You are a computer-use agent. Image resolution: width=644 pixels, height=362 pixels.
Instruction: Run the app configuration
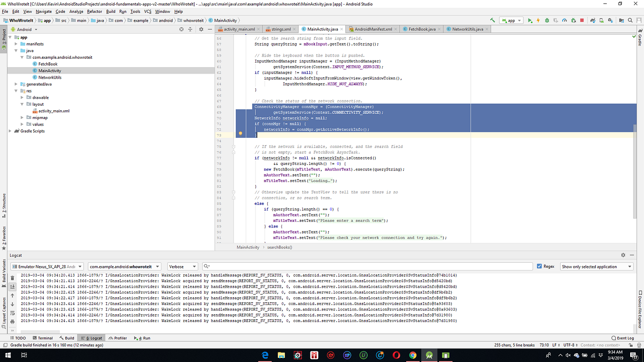(530, 20)
